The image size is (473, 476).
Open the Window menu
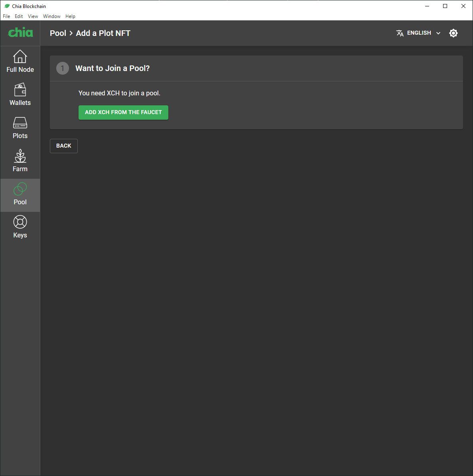(51, 16)
